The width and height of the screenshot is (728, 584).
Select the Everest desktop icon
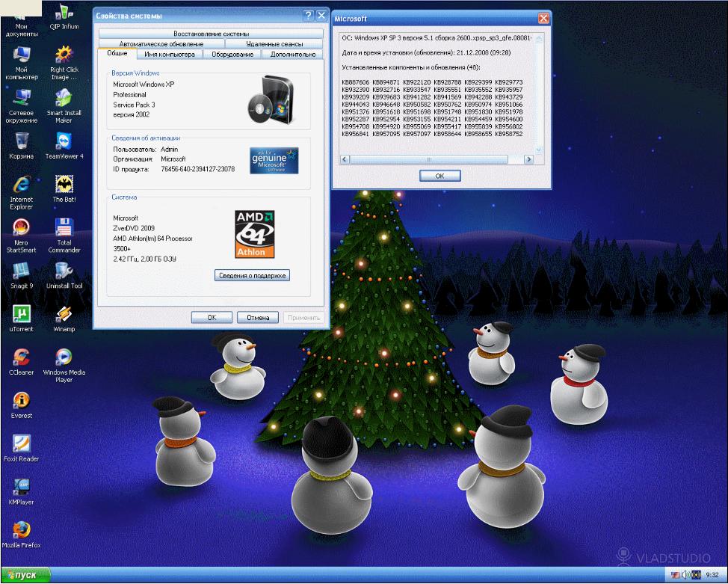point(22,405)
